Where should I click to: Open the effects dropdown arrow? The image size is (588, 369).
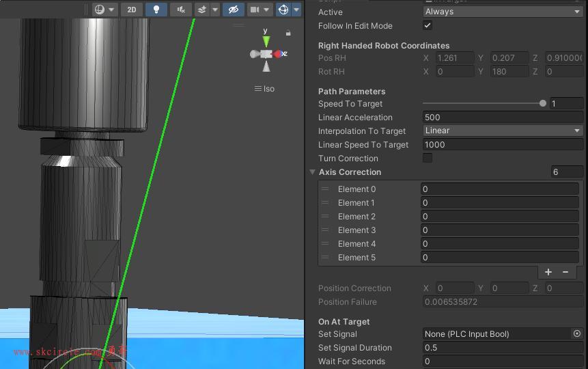coord(215,10)
